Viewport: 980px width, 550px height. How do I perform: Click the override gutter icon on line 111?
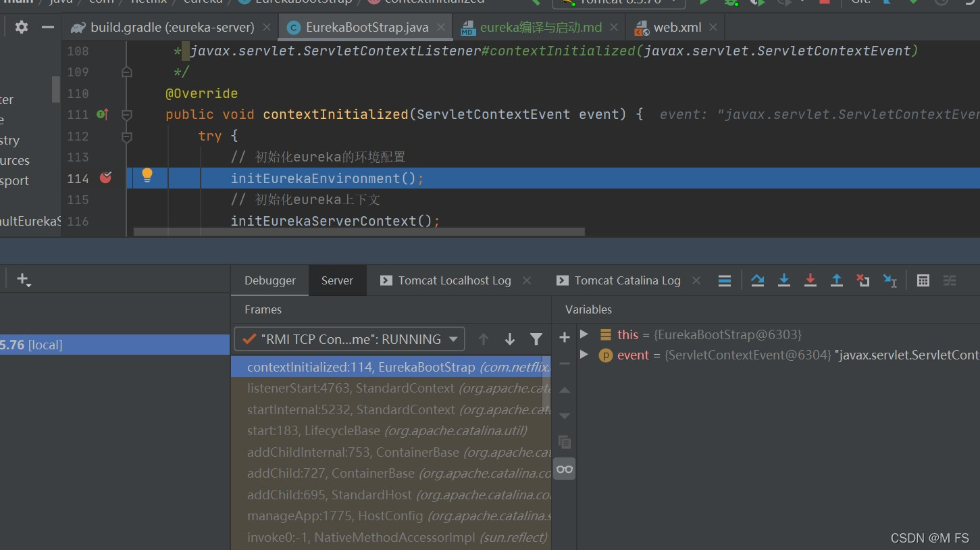pos(102,114)
